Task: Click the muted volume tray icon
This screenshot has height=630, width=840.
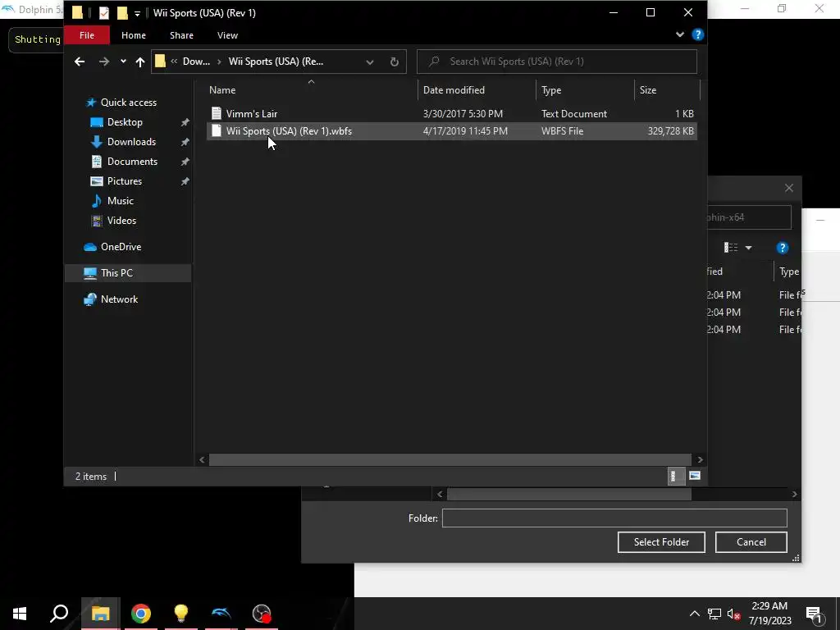Action: (x=733, y=614)
